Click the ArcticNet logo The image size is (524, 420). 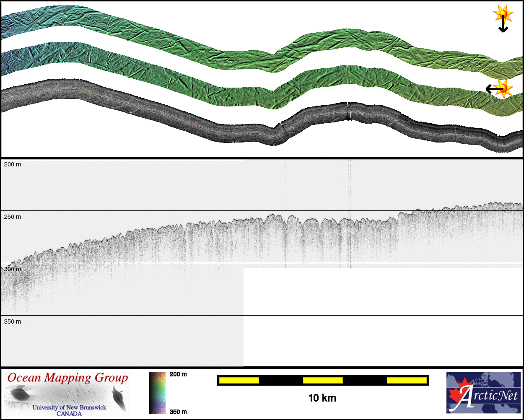coord(483,393)
